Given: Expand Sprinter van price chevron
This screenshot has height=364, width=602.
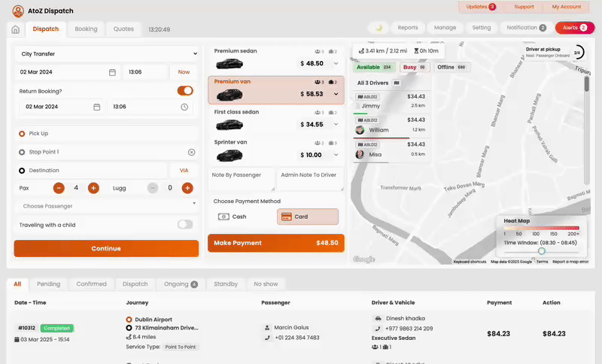Looking at the screenshot, I should point(336,155).
